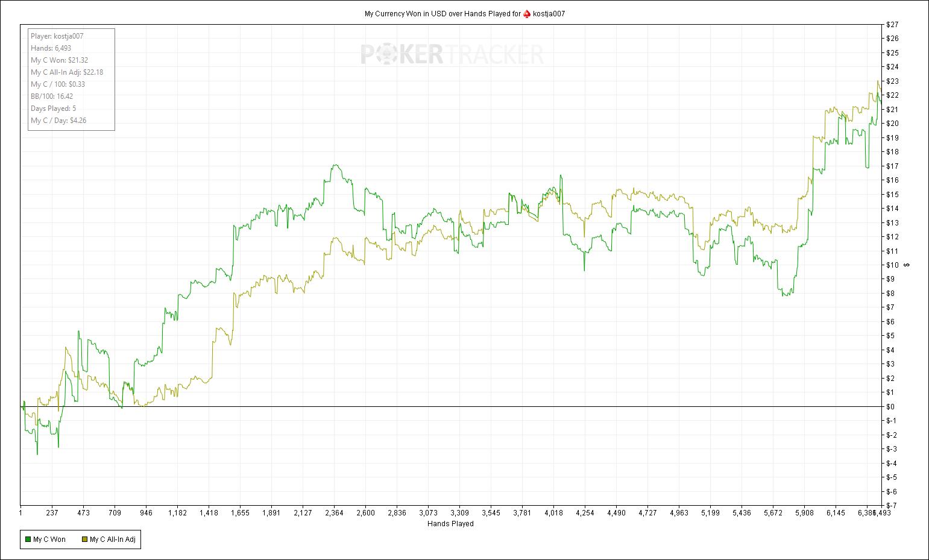The image size is (929, 560).
Task: Click the $0 y-axis label
Action: click(890, 406)
